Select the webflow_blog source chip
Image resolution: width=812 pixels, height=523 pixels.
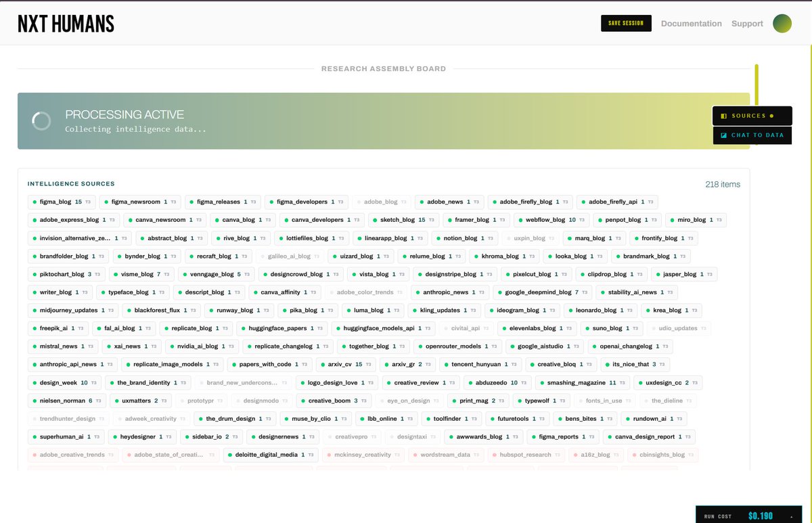pyautogui.click(x=552, y=220)
